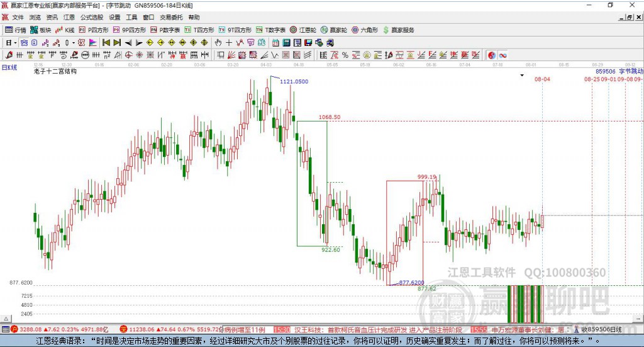This screenshot has width=644, height=347.
Task: Open the 江恩轮 Gann wheel
Action: [x=303, y=30]
